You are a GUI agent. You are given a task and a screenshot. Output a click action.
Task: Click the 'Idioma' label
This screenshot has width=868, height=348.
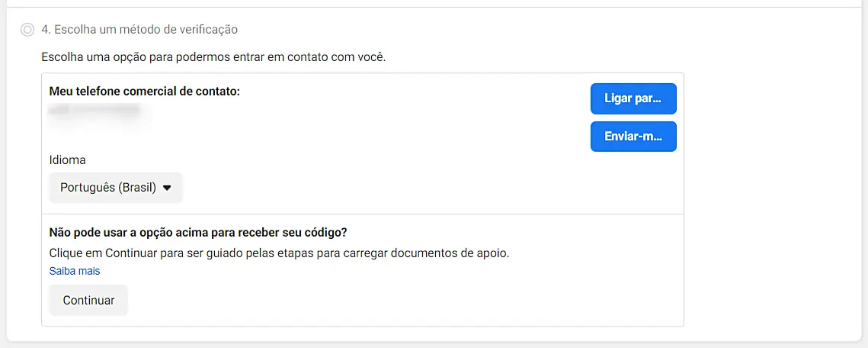tap(67, 160)
